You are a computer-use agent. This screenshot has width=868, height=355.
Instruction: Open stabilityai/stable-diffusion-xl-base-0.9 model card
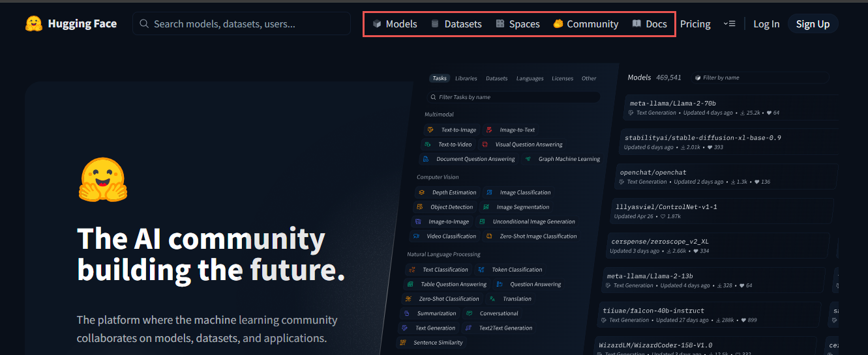click(728, 142)
